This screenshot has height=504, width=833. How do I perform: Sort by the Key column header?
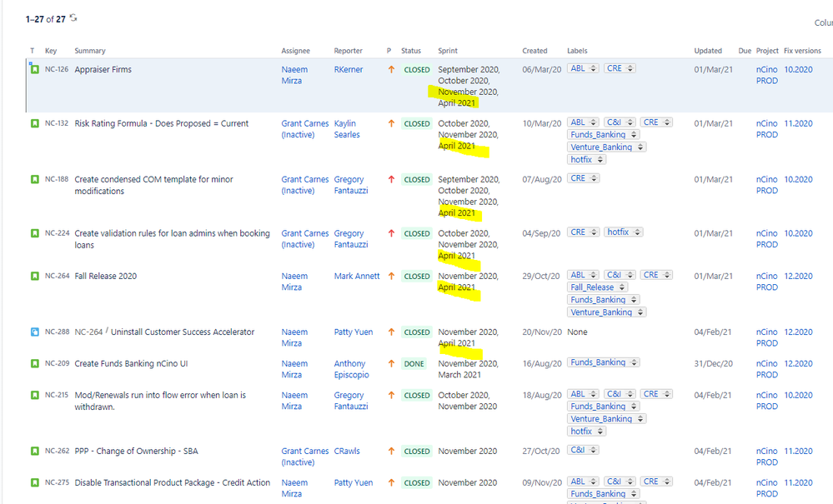[51, 51]
